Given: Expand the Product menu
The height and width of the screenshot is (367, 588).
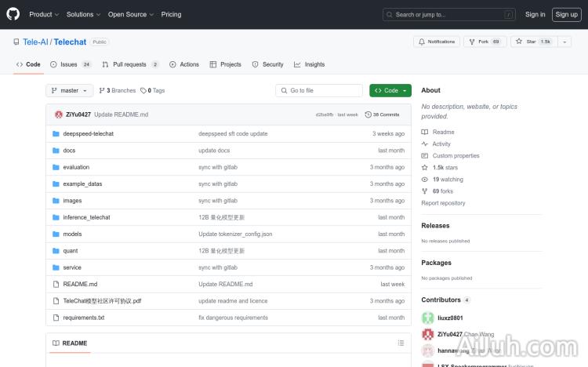Looking at the screenshot, I should coord(43,14).
